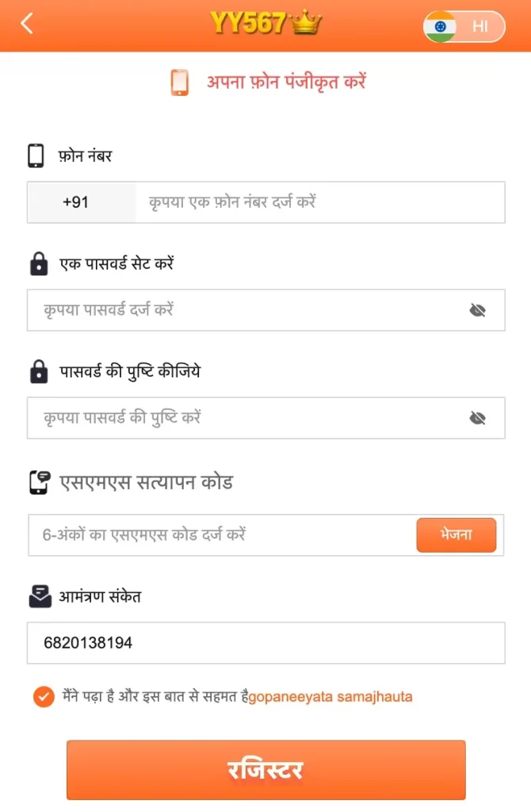The width and height of the screenshot is (531, 812).
Task: Reveal confirm password with eye icon
Action: pyautogui.click(x=478, y=418)
